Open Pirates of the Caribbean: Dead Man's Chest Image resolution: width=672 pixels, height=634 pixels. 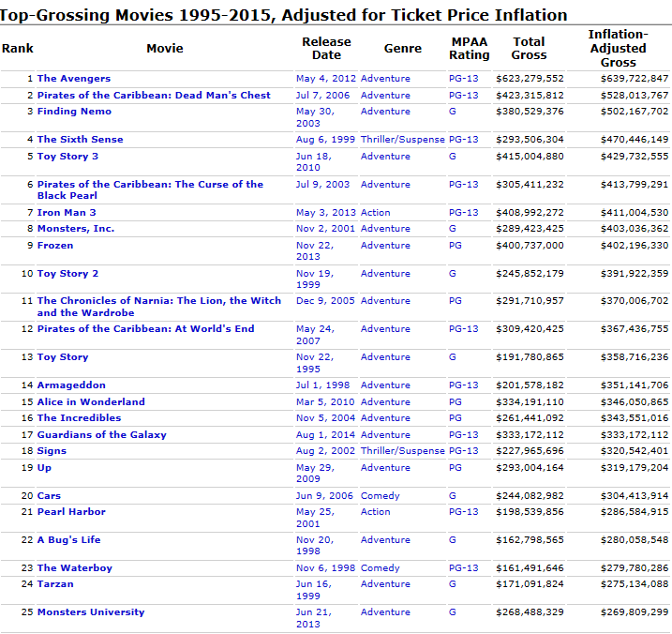154,96
